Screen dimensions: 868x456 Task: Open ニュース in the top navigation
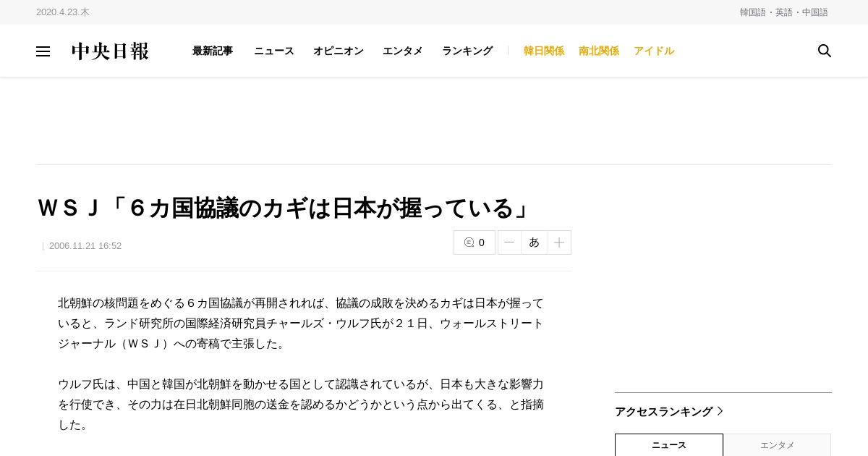click(x=274, y=51)
